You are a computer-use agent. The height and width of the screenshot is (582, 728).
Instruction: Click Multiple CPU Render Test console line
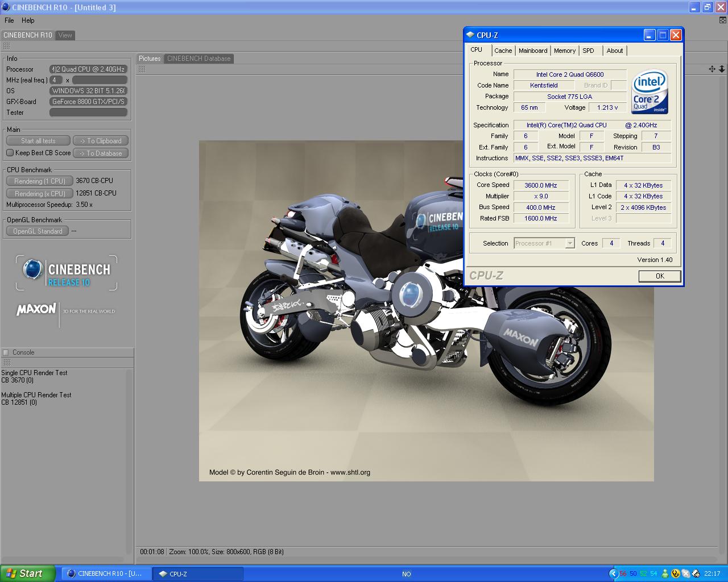pyautogui.click(x=36, y=395)
